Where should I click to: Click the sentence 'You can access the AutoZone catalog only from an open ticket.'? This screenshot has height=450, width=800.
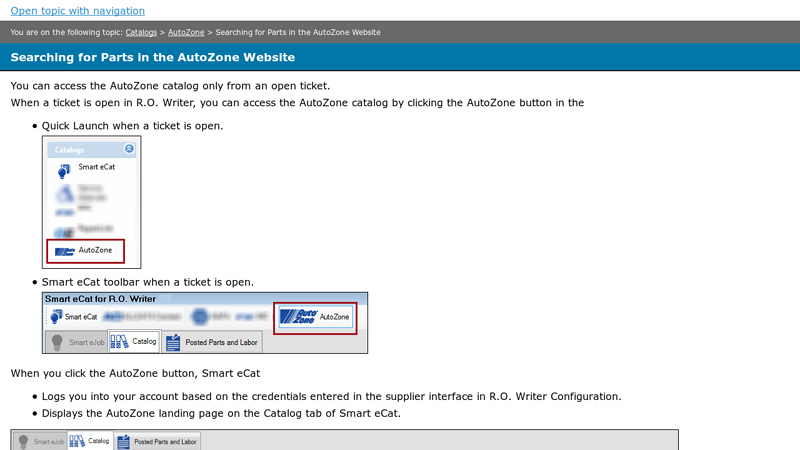coord(170,86)
